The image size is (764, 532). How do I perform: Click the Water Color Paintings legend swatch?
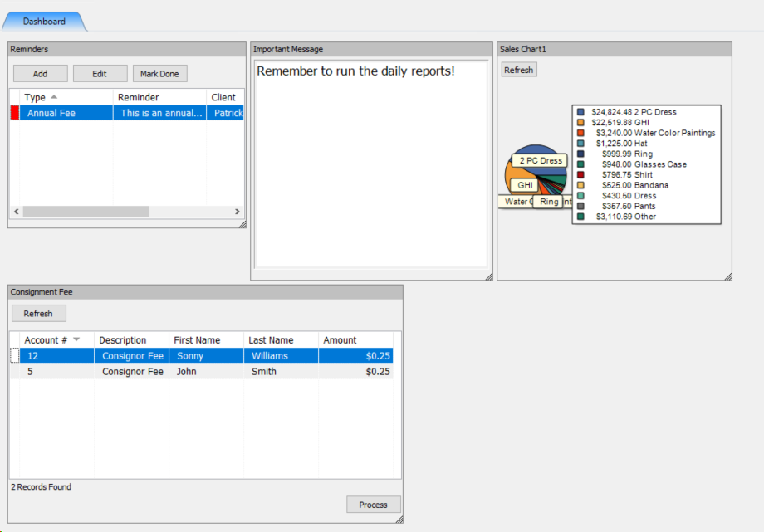pyautogui.click(x=580, y=133)
